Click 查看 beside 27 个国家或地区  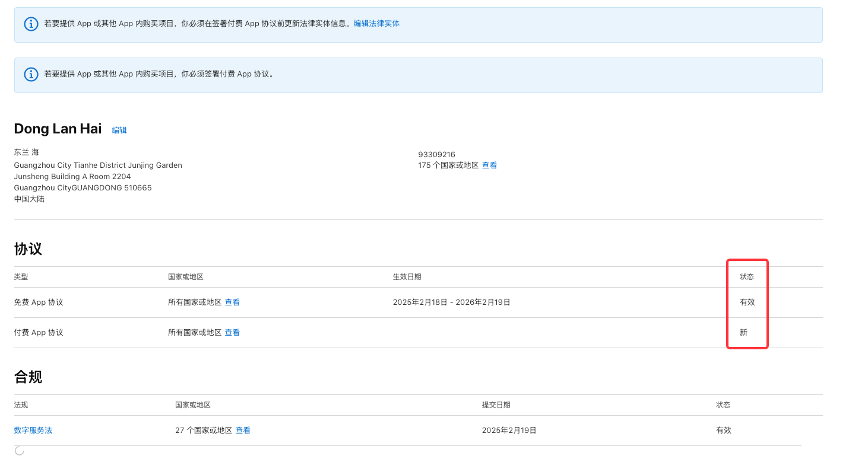(x=243, y=431)
